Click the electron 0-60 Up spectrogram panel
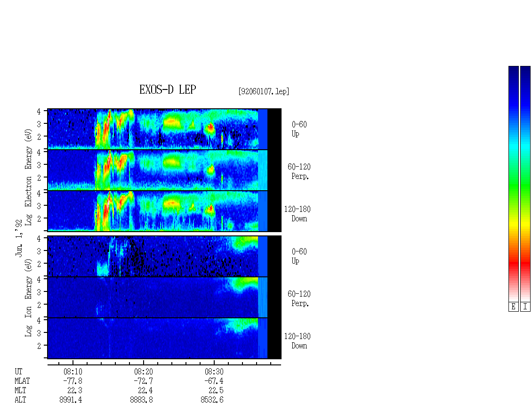This screenshot has width=532, height=412. [x=164, y=129]
